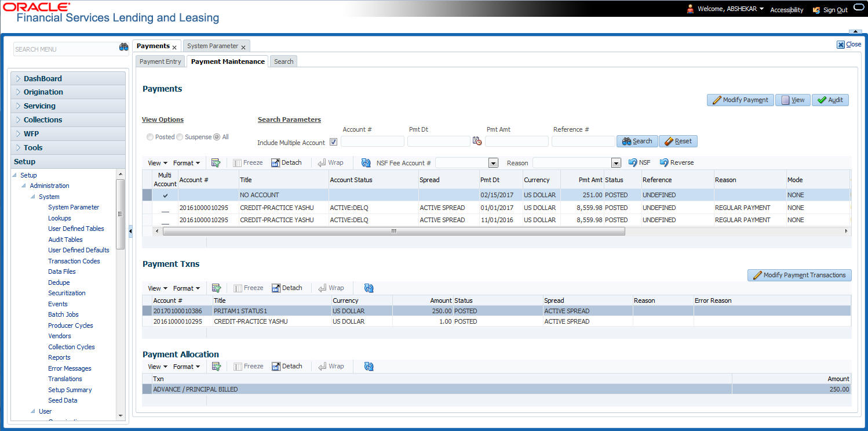Open the View menu in Payment Allocation toolbar
Image resolution: width=868 pixels, height=431 pixels.
pos(158,367)
